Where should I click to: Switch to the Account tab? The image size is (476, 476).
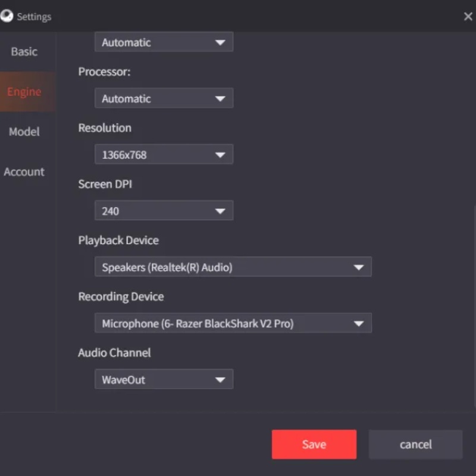(24, 171)
